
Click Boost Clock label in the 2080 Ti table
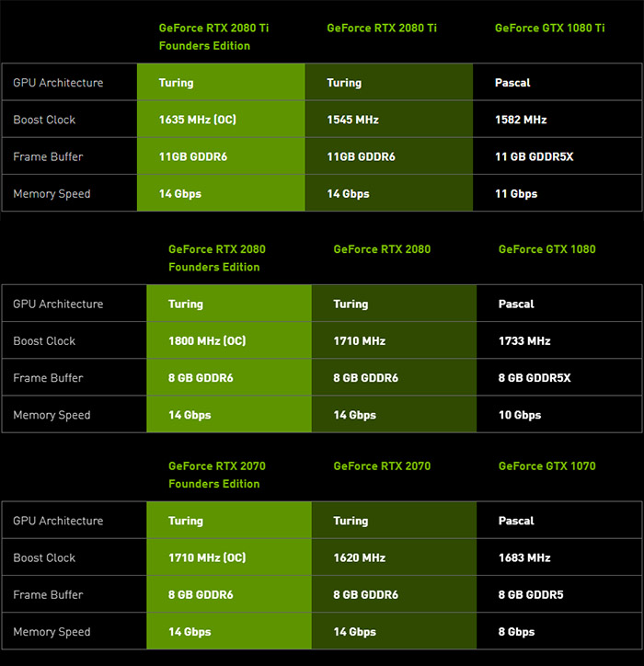pos(44,120)
